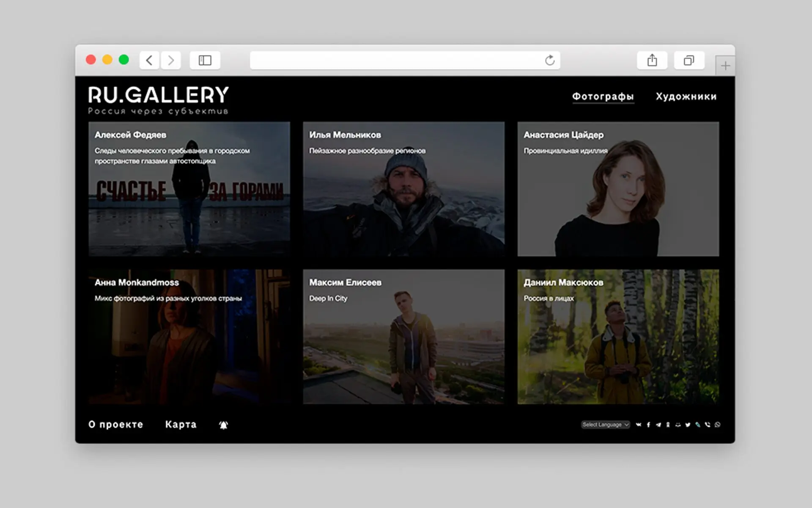
Task: Reload the page using the refresh icon
Action: click(549, 61)
